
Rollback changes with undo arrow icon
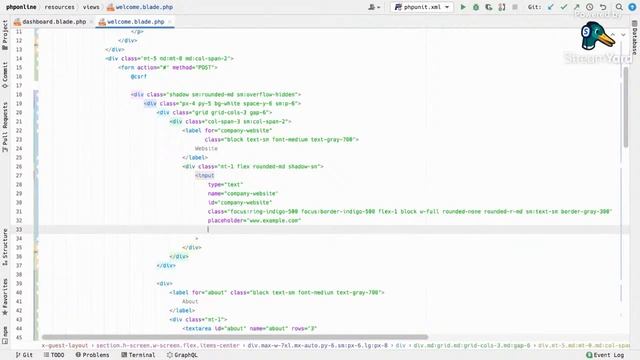point(603,7)
